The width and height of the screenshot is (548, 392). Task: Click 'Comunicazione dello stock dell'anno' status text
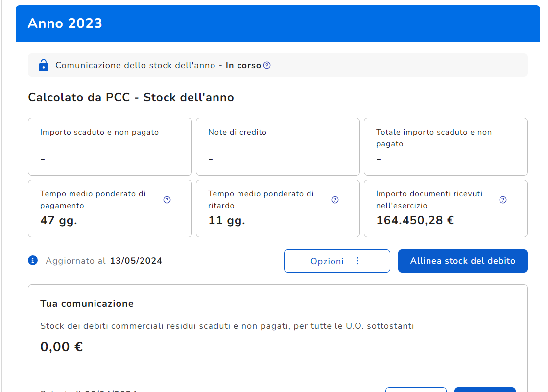point(135,65)
